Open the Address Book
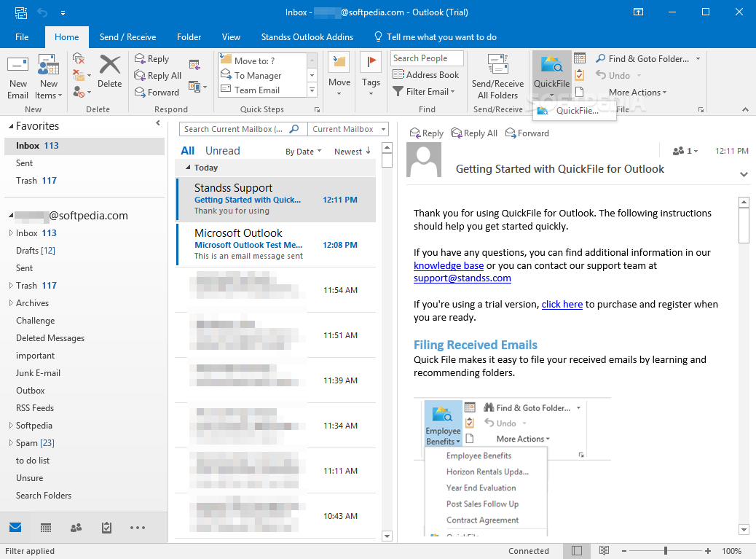Screen dimensions: 756x559 426,75
